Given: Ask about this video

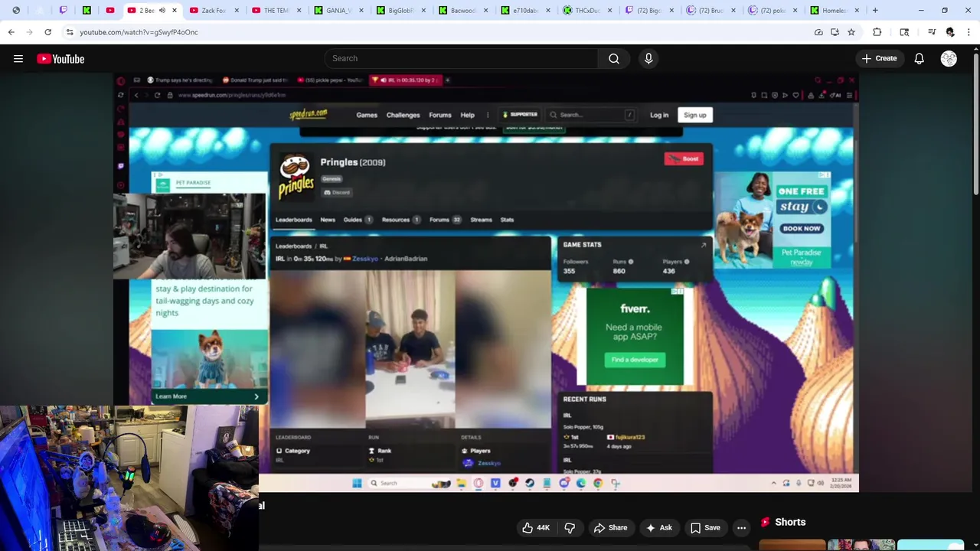Looking at the screenshot, I should [x=659, y=528].
